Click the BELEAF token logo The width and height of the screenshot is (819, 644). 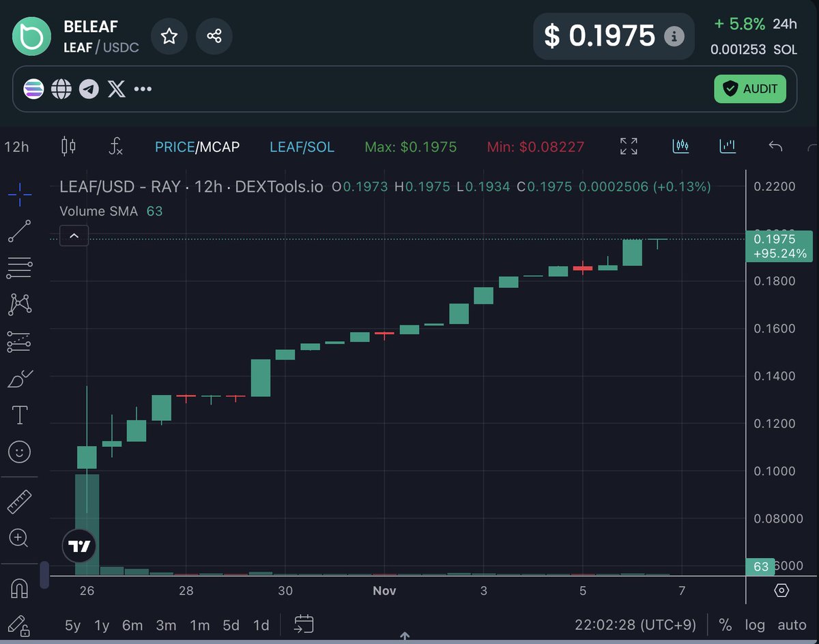click(x=32, y=35)
